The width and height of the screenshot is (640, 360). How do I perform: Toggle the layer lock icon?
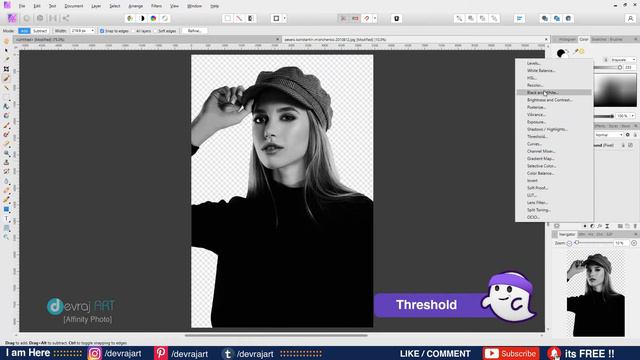(x=623, y=145)
